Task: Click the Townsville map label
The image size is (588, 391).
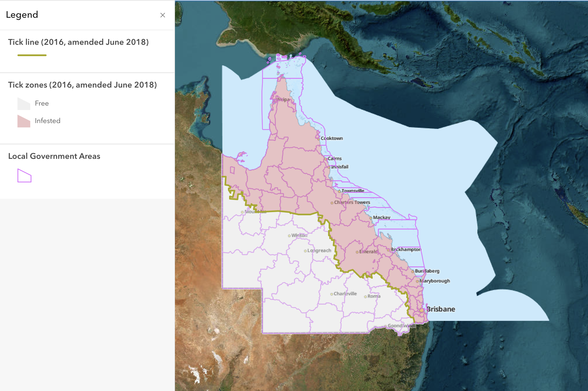Action: [x=353, y=191]
